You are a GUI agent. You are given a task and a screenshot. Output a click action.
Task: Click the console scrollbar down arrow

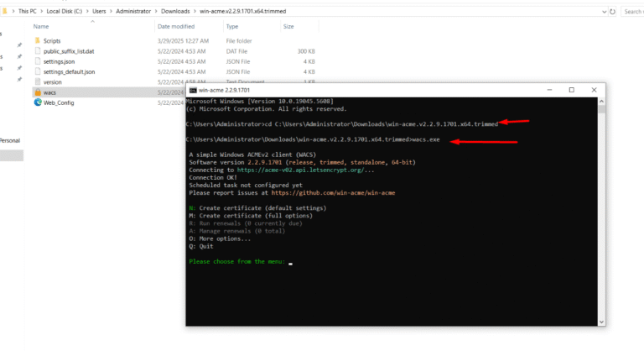601,322
